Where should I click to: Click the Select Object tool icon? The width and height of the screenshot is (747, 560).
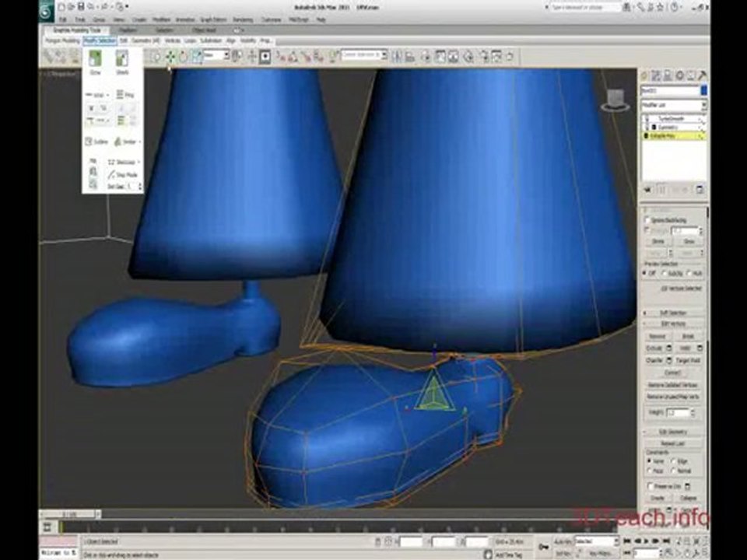156,57
